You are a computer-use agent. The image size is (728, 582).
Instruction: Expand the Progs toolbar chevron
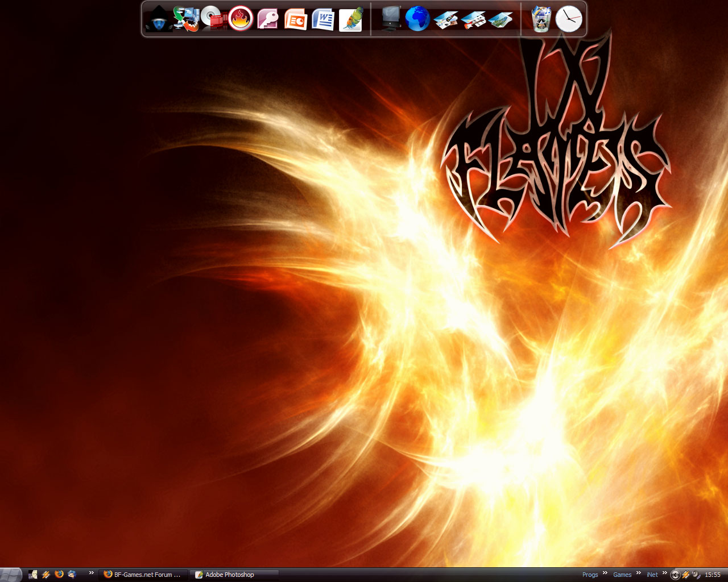(605, 573)
